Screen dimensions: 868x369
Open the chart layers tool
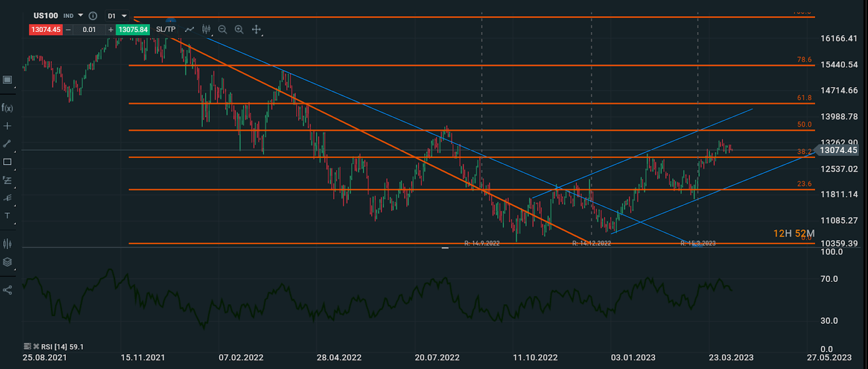7,262
